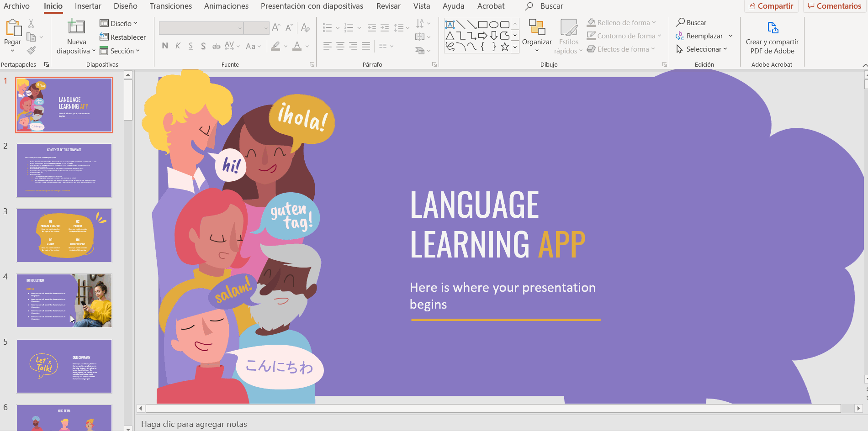Click the text direction icon
Screen dimensions: 868x431
coord(420,23)
